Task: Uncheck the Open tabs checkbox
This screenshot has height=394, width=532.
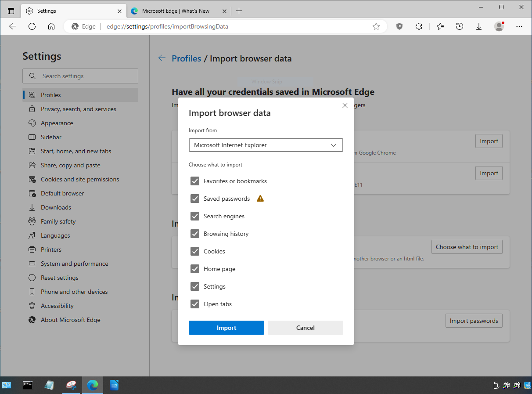Action: pos(195,304)
